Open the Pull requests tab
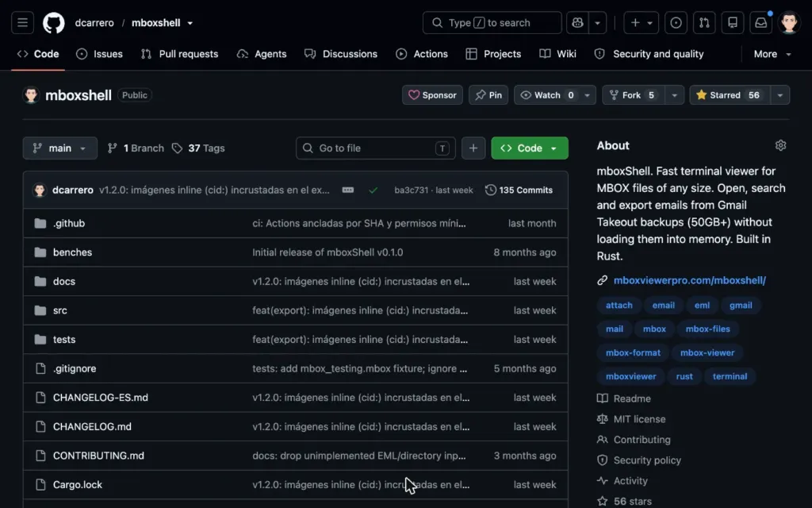 point(180,54)
